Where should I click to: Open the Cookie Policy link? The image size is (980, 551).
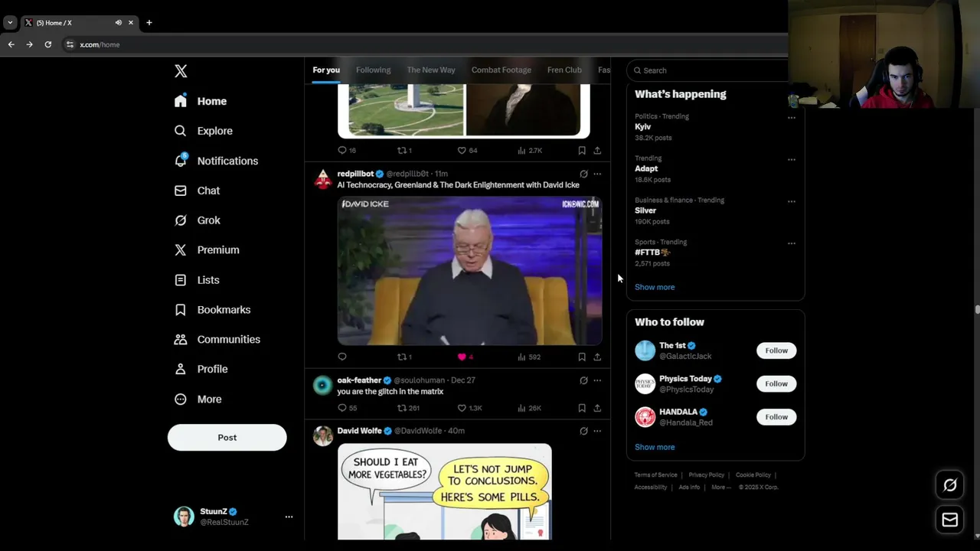[x=753, y=475]
